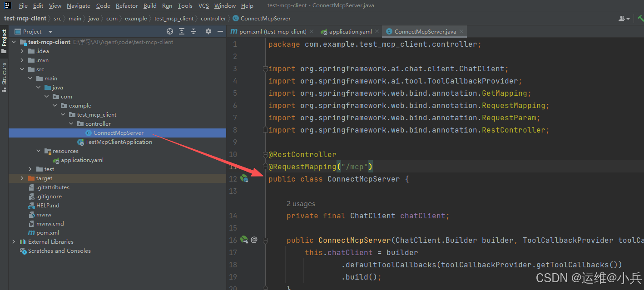
Task: Open the Tools menu
Action: (x=185, y=6)
